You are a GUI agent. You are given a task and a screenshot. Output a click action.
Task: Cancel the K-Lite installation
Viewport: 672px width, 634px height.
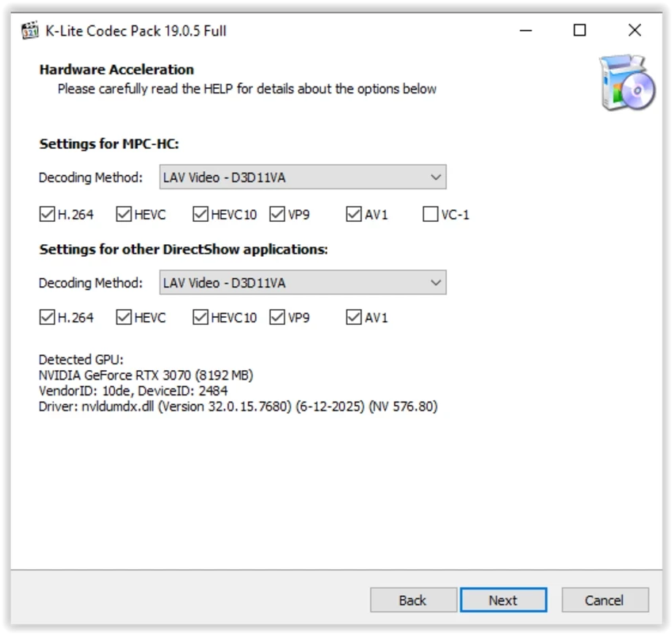click(605, 600)
